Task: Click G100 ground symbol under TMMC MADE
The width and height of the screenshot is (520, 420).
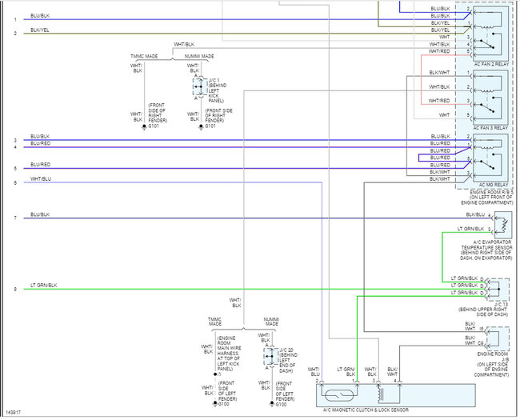Action: [215, 404]
